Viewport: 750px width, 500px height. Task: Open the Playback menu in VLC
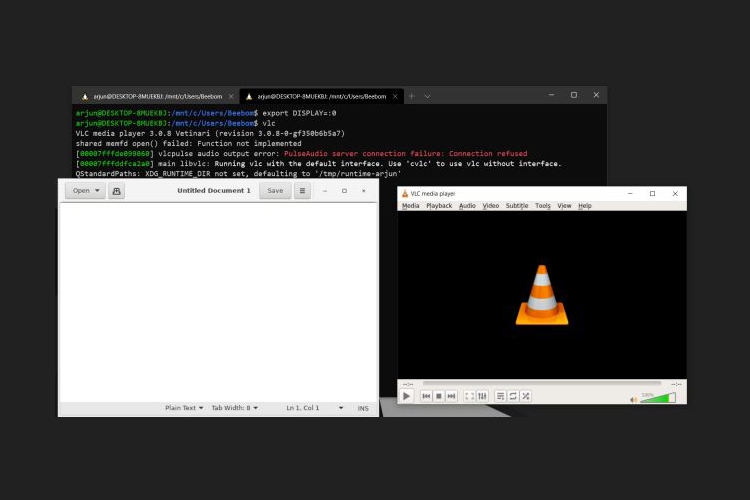coord(439,206)
